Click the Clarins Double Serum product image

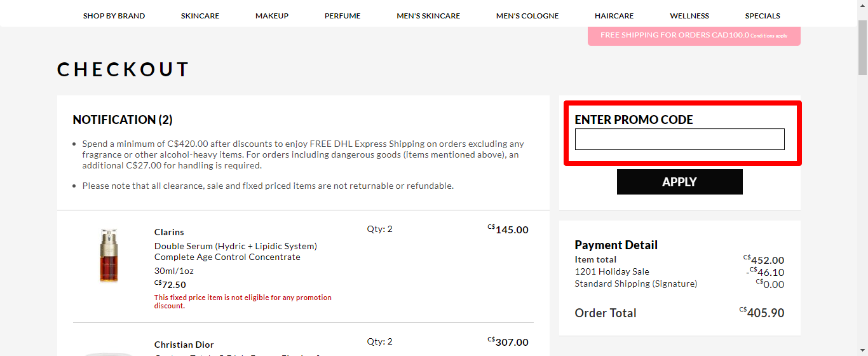[109, 256]
